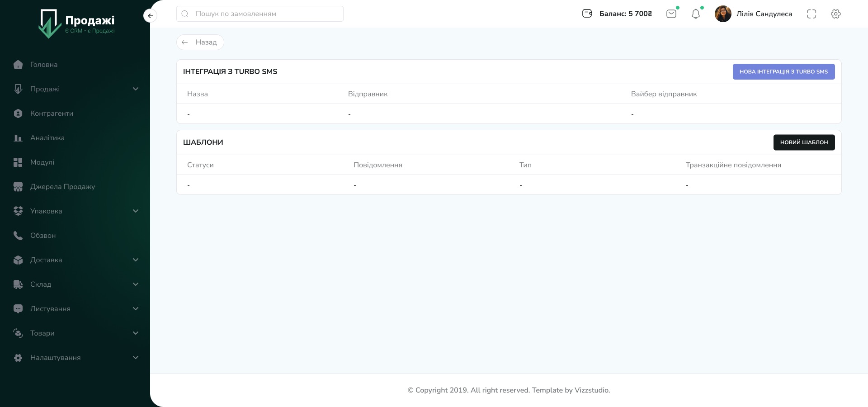Click the copyright footer text
This screenshot has width=868, height=407.
click(509, 390)
